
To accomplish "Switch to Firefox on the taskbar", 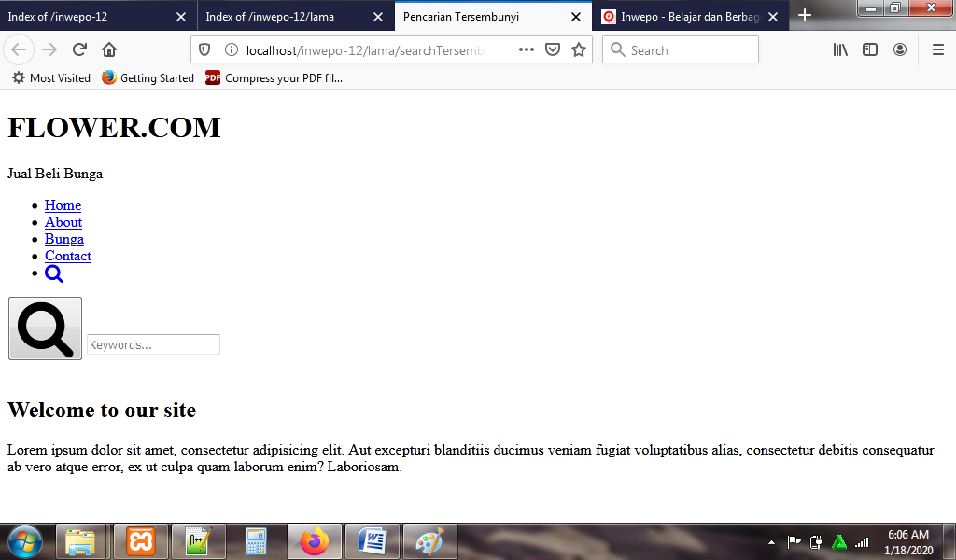I will [315, 541].
